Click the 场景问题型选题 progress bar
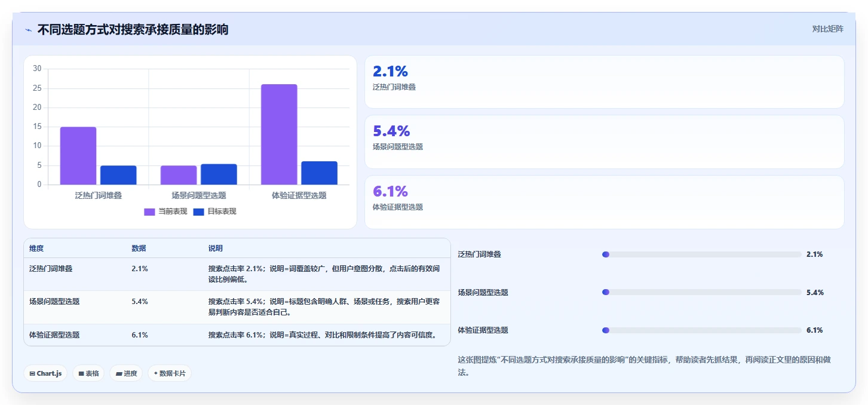 702,292
